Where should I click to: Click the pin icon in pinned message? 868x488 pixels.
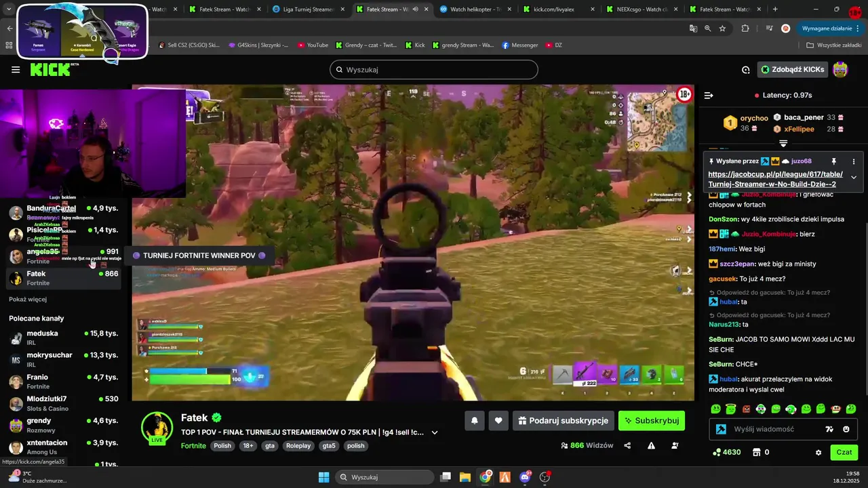834,161
